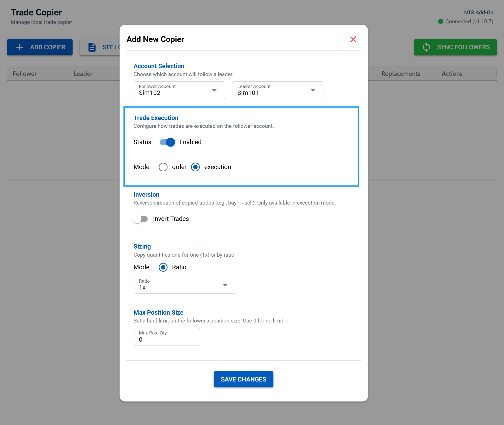
Task: Click the Trade Copier page title
Action: [36, 12]
